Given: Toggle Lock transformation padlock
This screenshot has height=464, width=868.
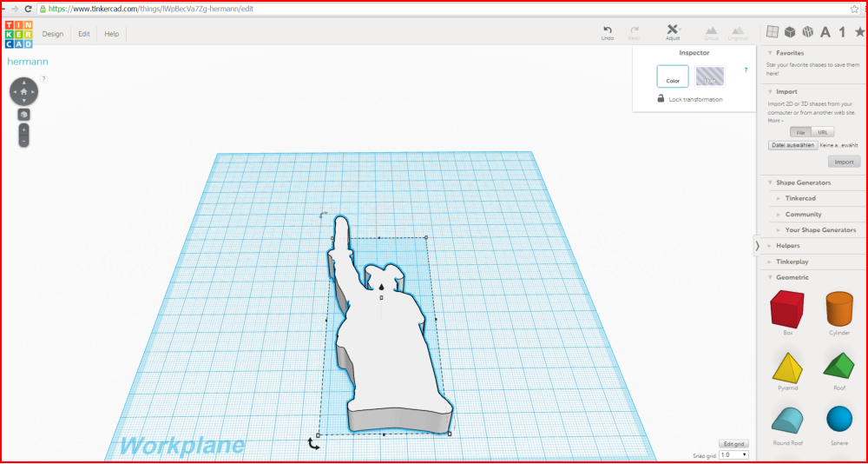Looking at the screenshot, I should coord(661,99).
